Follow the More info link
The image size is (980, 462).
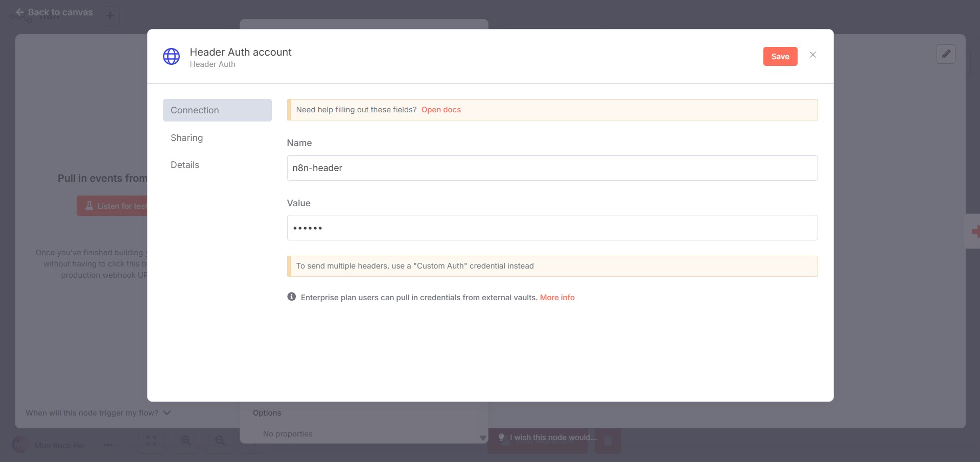(557, 298)
